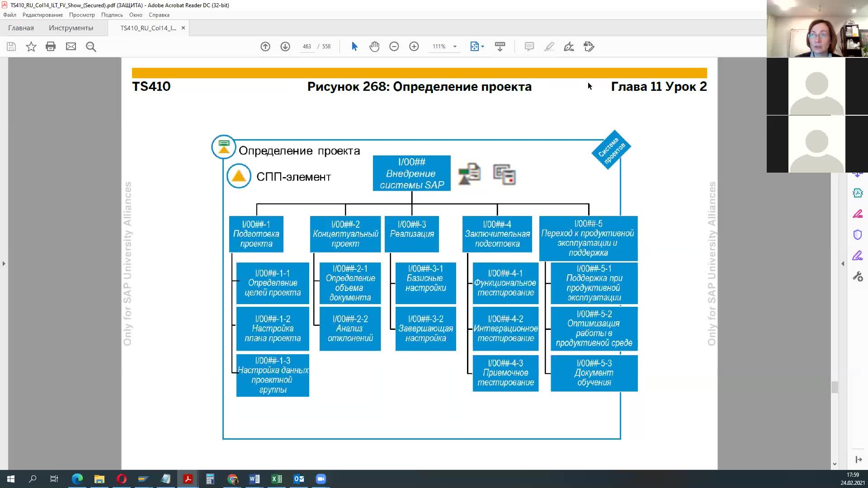This screenshot has width=868, height=488.
Task: Click the expand pane icon at bottom right
Action: pos(859,460)
